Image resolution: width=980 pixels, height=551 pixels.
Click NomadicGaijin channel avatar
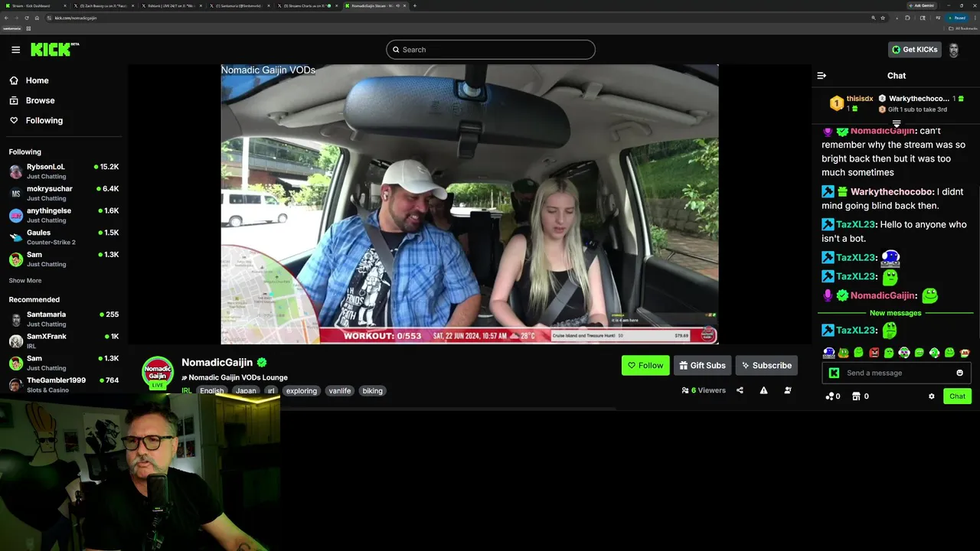click(x=158, y=373)
